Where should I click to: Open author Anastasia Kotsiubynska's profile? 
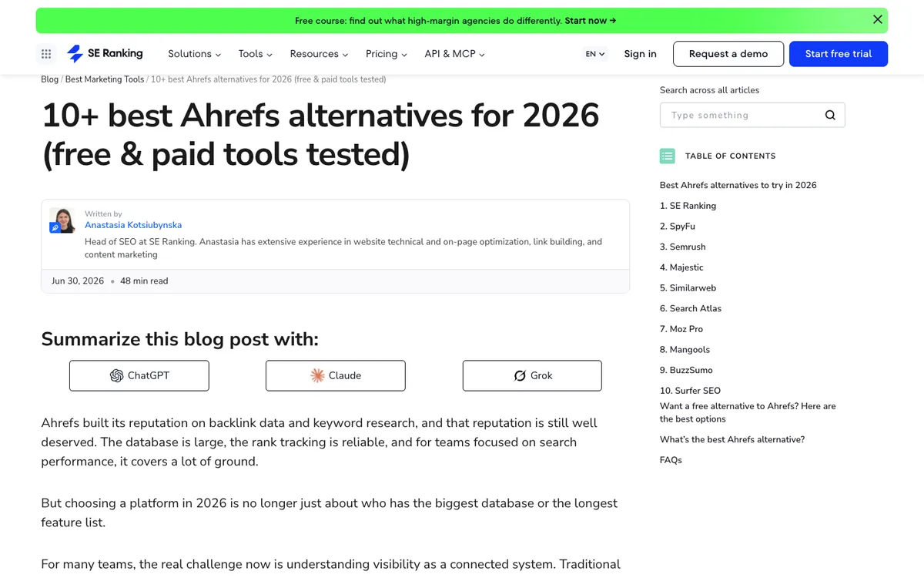point(133,225)
